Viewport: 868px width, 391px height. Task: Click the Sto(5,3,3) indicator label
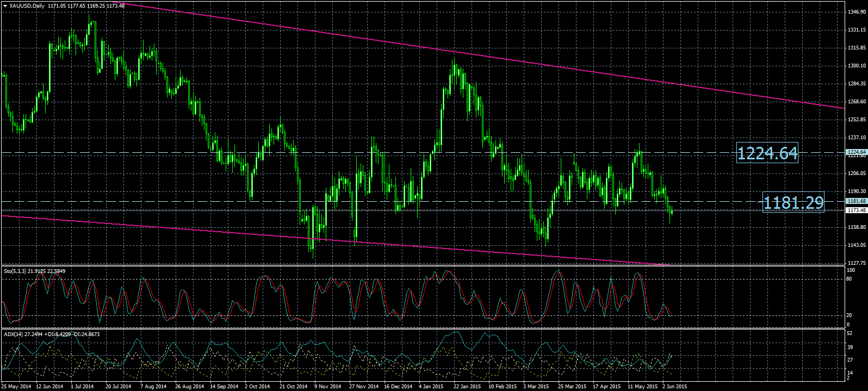pyautogui.click(x=15, y=271)
